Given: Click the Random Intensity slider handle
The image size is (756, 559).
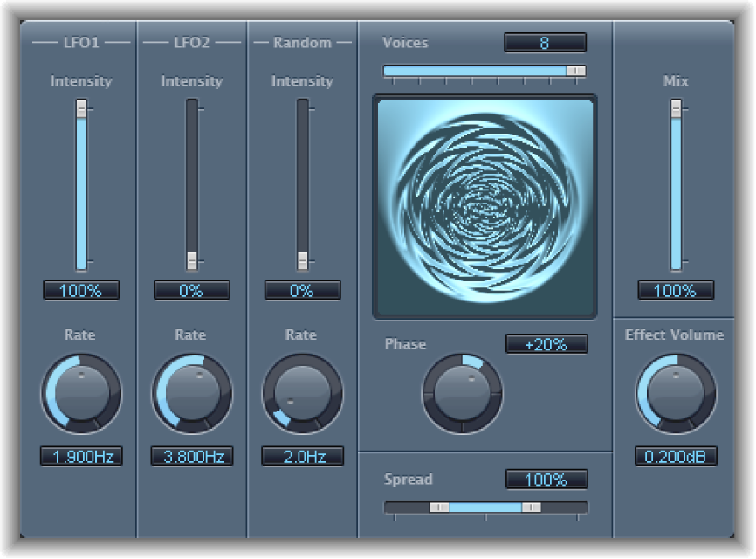Looking at the screenshot, I should (x=301, y=259).
